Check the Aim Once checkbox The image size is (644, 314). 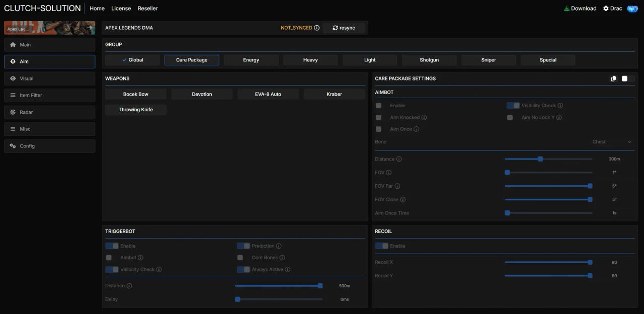tap(378, 129)
